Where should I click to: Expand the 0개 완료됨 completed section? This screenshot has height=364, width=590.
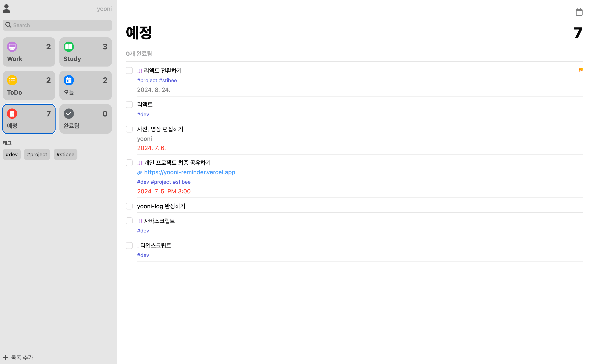click(139, 54)
